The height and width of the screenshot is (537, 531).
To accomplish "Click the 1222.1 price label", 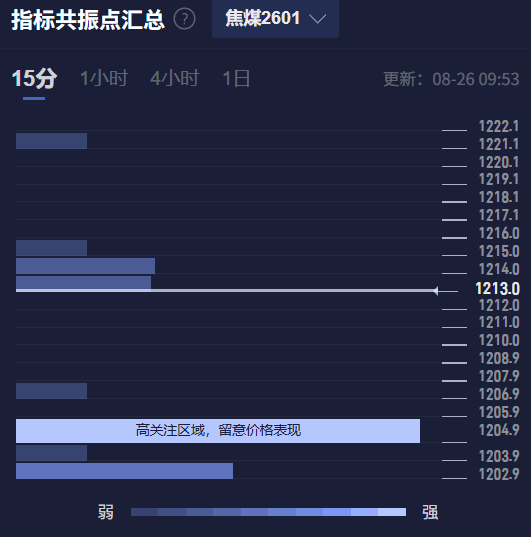I will click(x=499, y=126).
